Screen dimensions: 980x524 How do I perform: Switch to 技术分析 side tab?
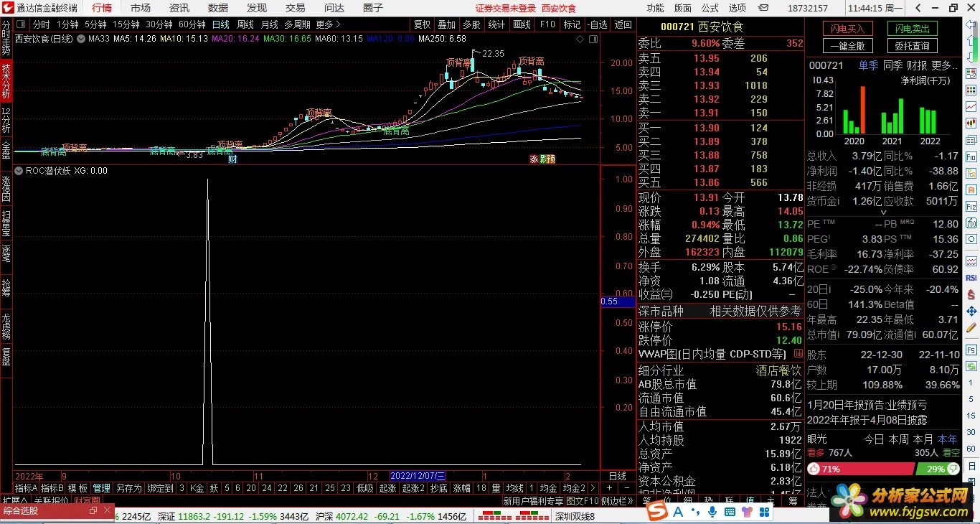[6, 80]
